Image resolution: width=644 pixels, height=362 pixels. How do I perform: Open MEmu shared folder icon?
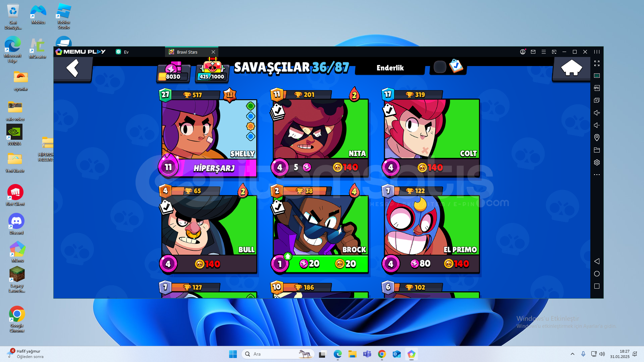tap(597, 150)
